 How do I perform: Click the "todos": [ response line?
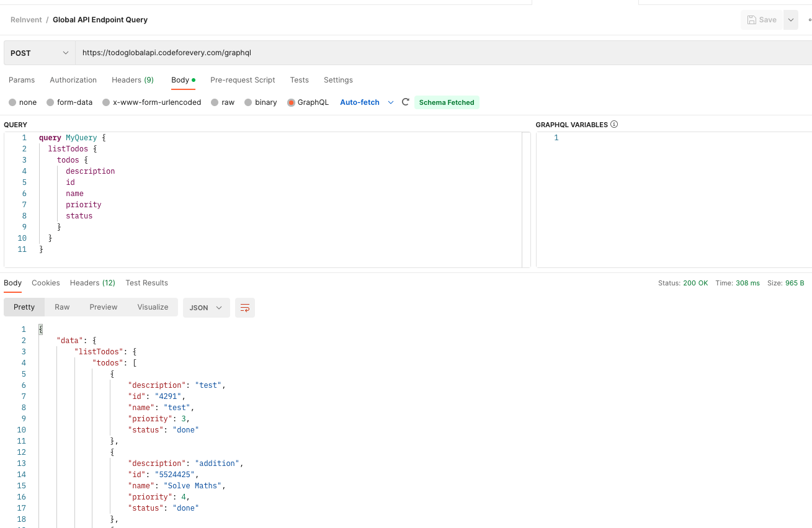115,363
